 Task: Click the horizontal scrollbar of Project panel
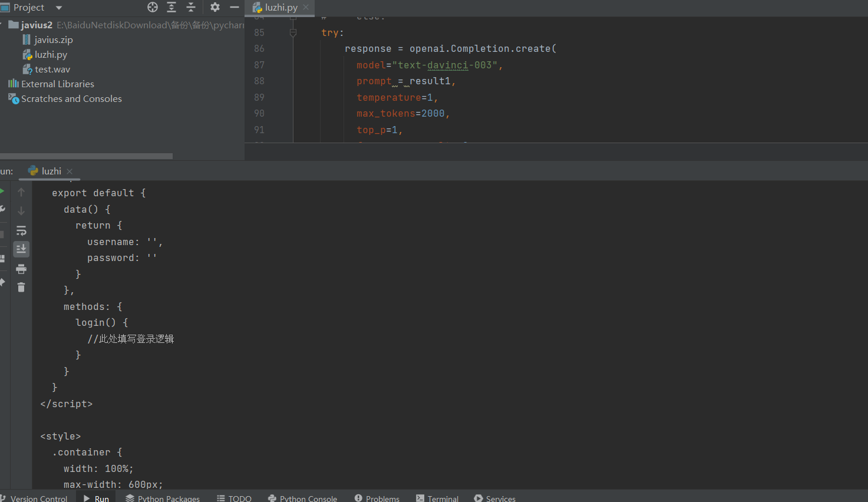tap(86, 156)
